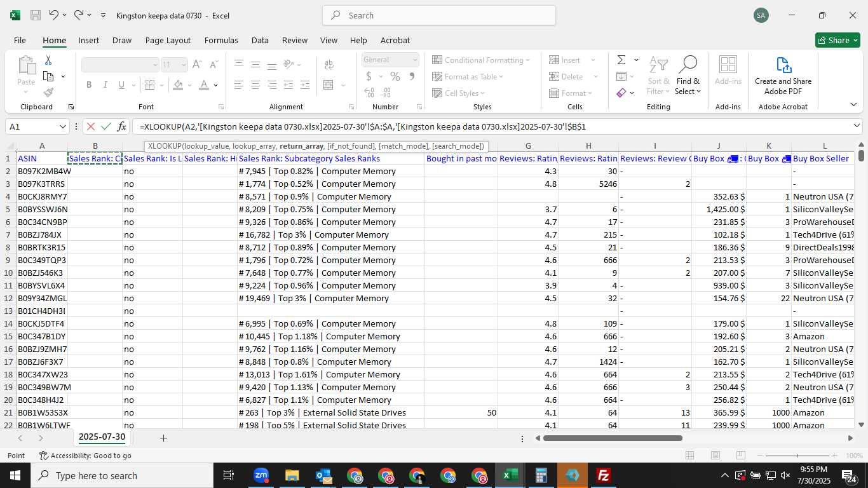Open the File menu
Viewport: 868px width, 488px height.
pyautogui.click(x=20, y=40)
